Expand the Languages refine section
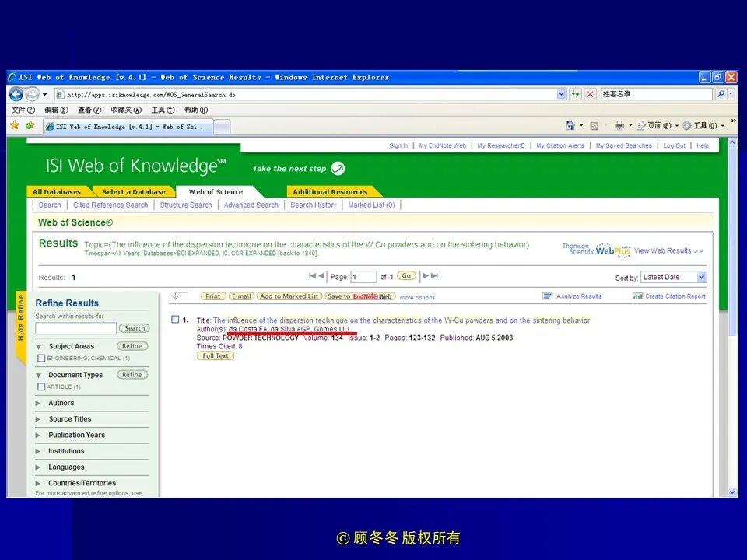This screenshot has height=560, width=747. (38, 467)
